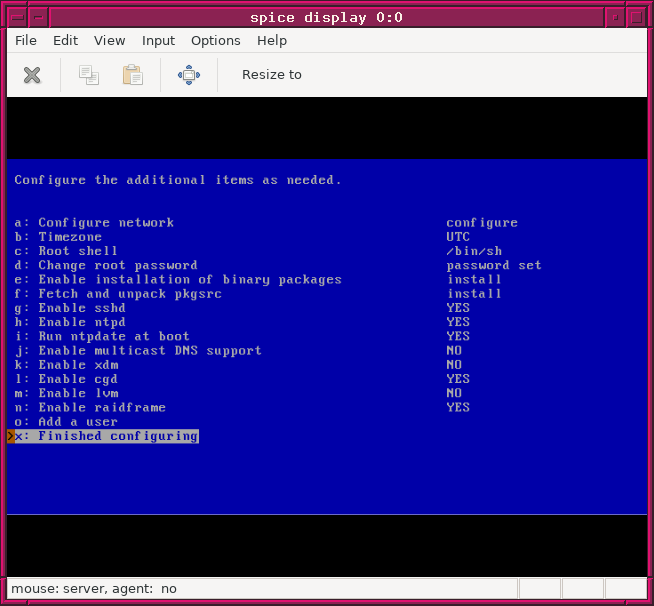The image size is (654, 606).
Task: Toggle the 'm: Enable lvm' option
Action: [x=66, y=393]
